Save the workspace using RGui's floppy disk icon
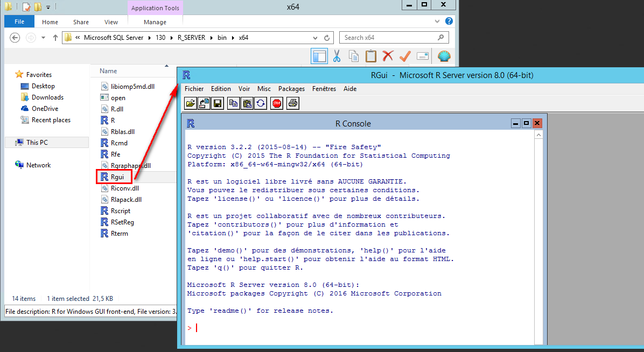Image resolution: width=644 pixels, height=352 pixels. pyautogui.click(x=218, y=103)
